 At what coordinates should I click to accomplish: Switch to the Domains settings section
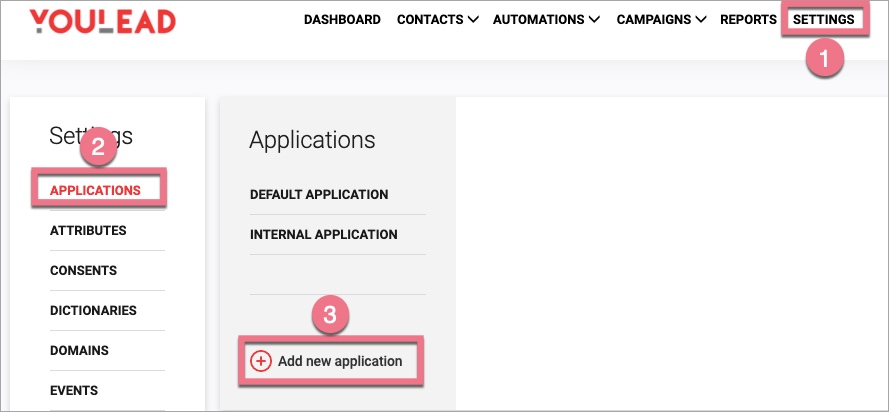pos(79,350)
